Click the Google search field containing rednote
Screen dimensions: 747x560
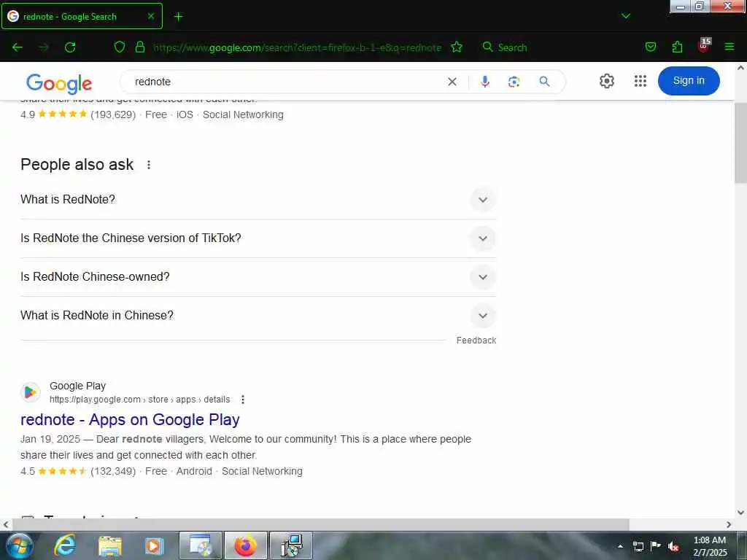[286, 82]
